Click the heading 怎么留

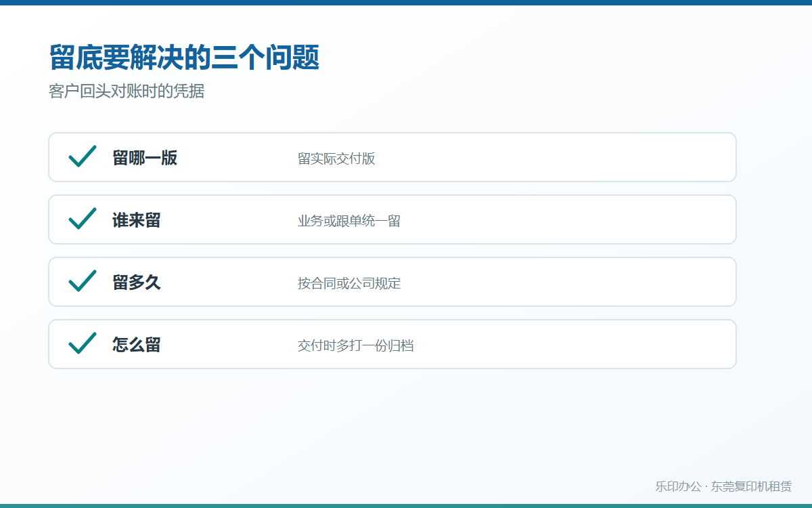137,345
